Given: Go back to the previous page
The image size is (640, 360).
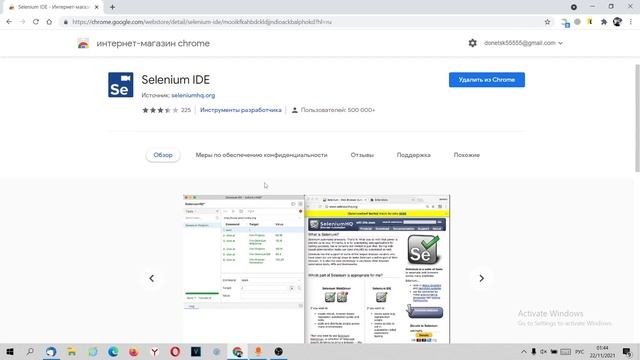Looking at the screenshot, I should pyautogui.click(x=9, y=22).
